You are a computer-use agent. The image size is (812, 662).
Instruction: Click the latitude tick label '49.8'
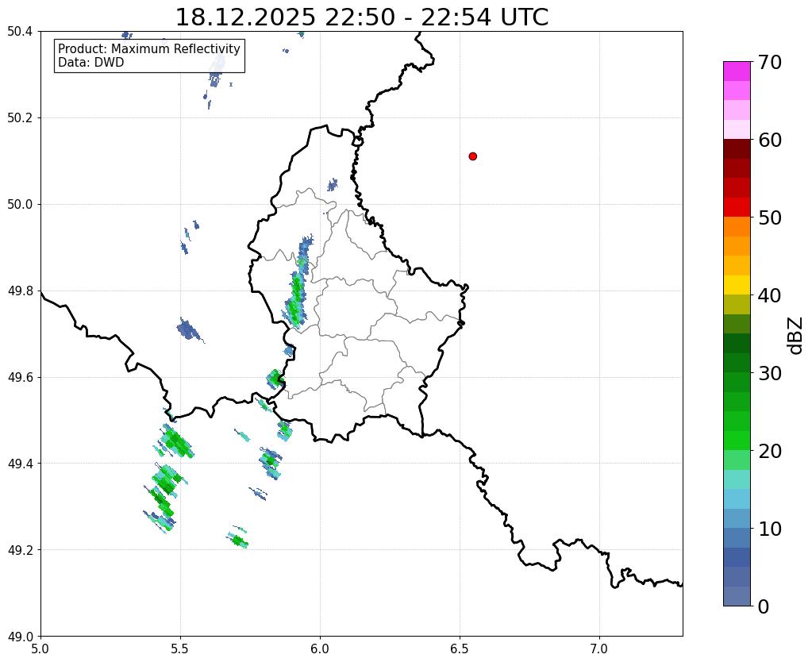click(x=20, y=291)
